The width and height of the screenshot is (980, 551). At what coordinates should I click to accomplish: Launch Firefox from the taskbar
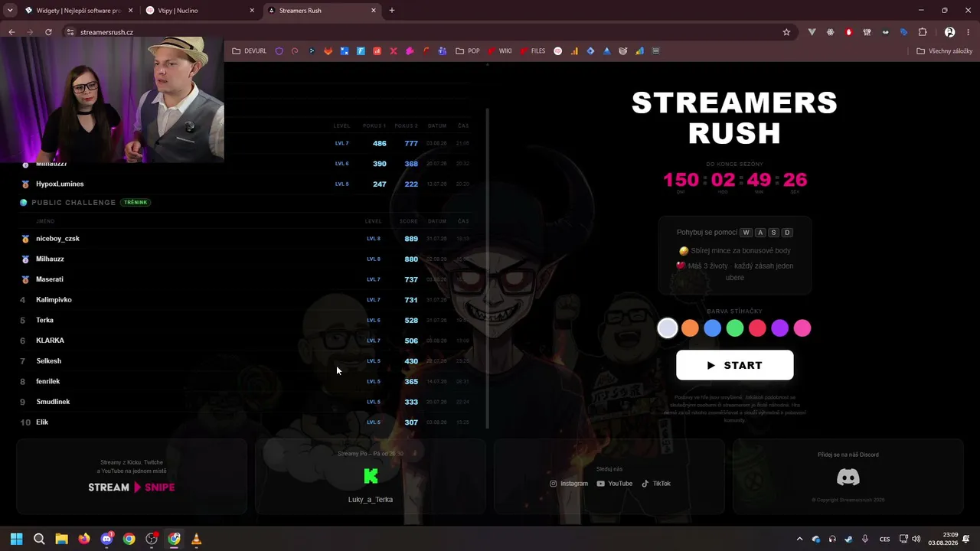click(x=84, y=539)
